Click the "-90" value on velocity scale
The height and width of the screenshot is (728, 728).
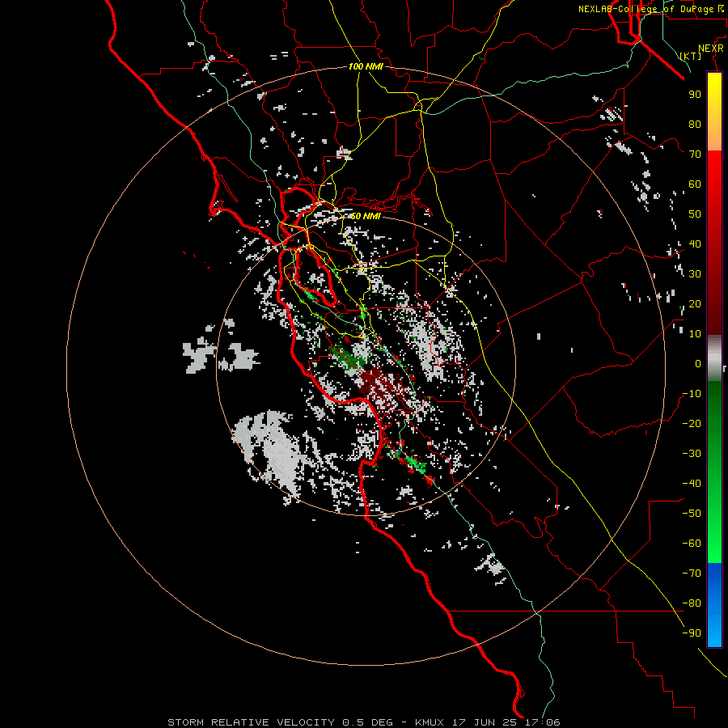coord(692,633)
